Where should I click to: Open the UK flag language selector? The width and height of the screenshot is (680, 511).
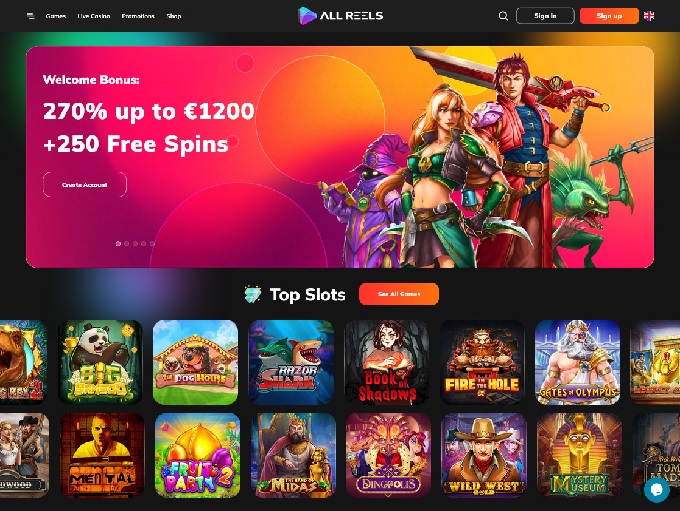649,16
